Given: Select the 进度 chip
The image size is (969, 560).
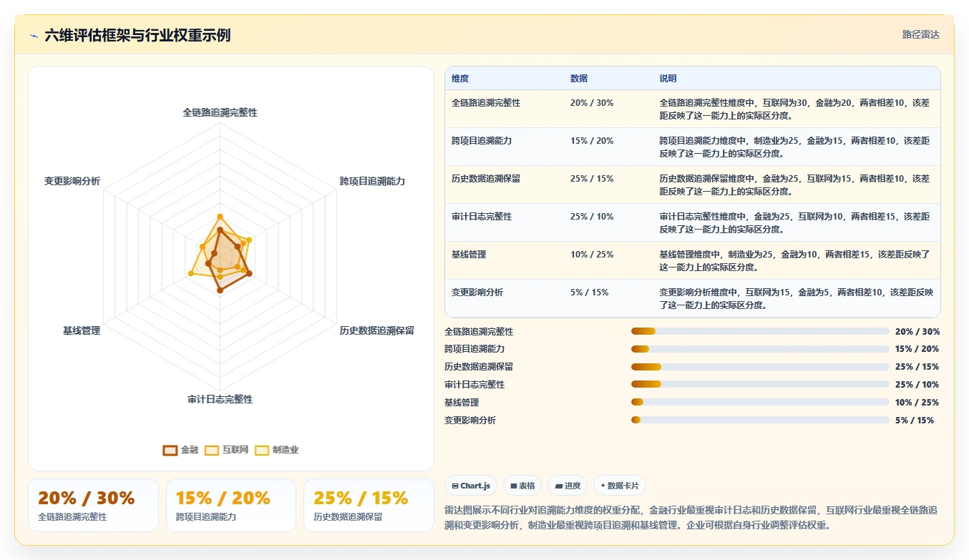Looking at the screenshot, I should (x=568, y=486).
